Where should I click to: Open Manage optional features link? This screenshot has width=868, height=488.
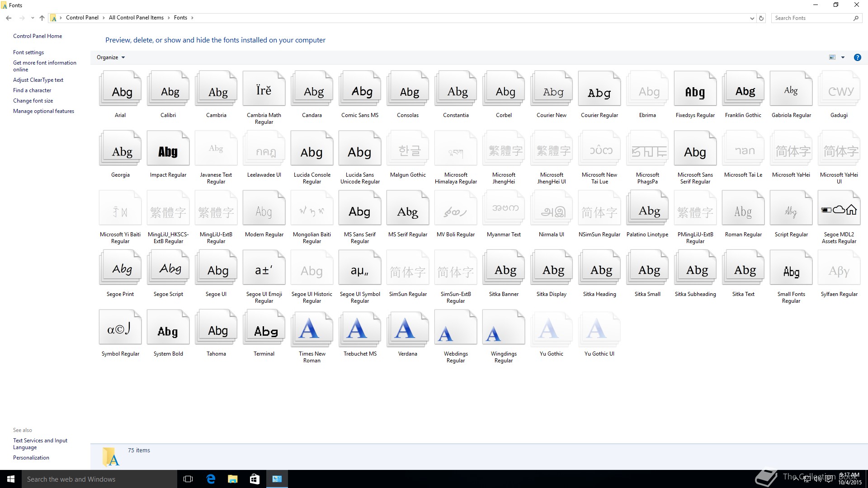43,111
